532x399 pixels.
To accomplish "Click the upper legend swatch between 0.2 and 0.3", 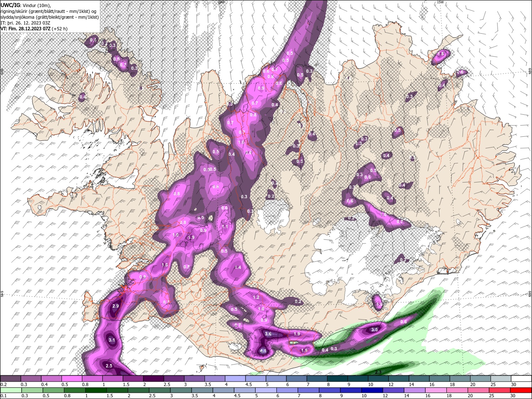I will coord(10,379).
